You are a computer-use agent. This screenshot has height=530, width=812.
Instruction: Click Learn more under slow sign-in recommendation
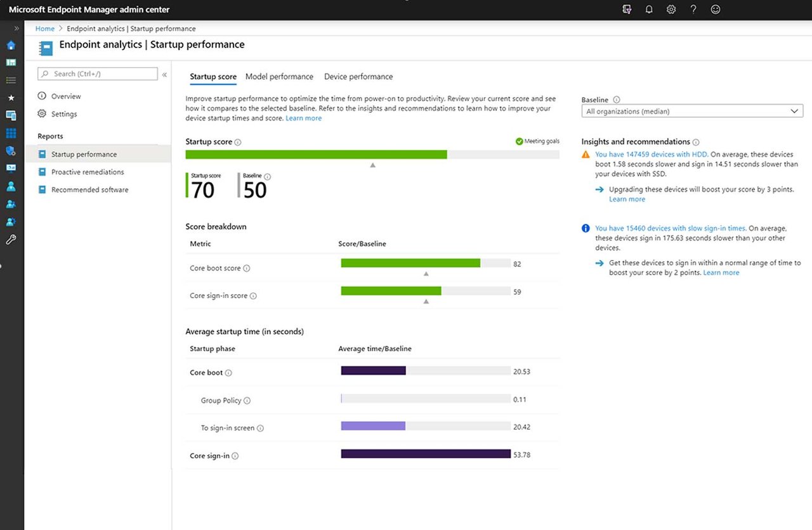tap(721, 273)
